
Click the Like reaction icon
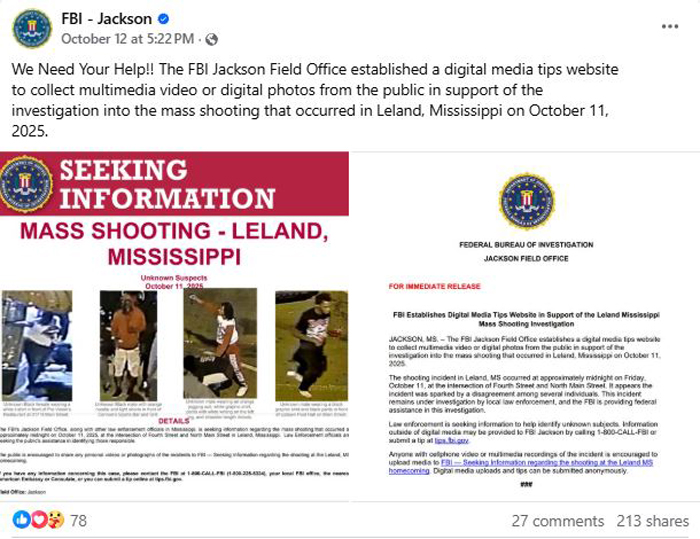click(x=21, y=520)
